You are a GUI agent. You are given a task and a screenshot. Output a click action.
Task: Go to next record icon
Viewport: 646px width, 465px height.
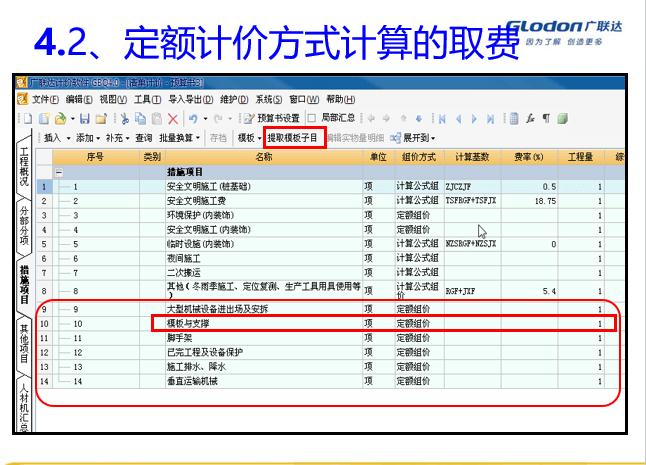(x=474, y=119)
